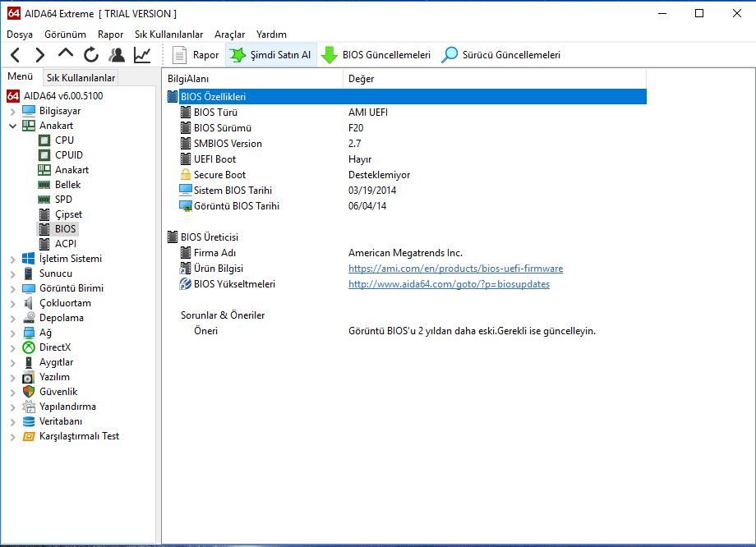The height and width of the screenshot is (547, 756).
Task: Expand the DirectX tree node
Action: click(13, 348)
